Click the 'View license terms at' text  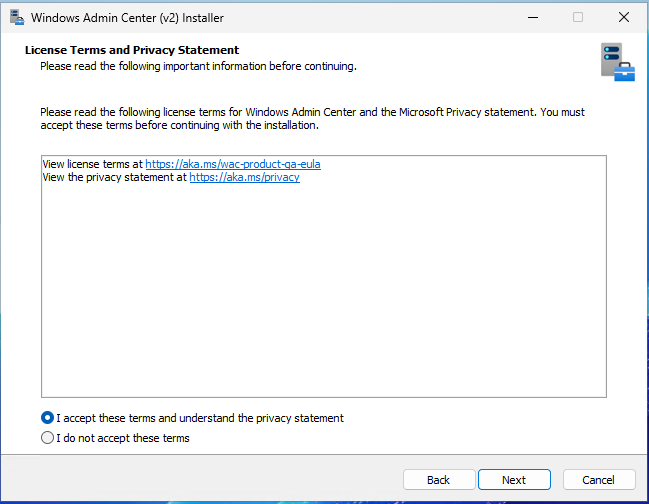pos(93,163)
